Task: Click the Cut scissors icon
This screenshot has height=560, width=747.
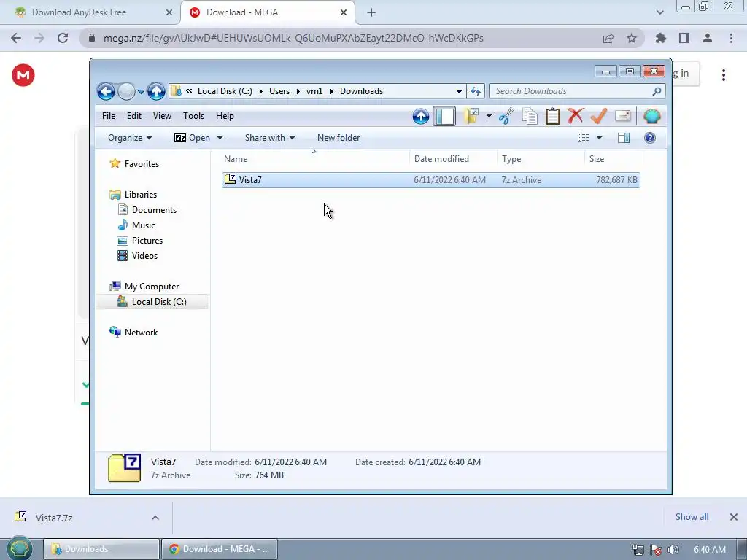Action: pos(506,116)
